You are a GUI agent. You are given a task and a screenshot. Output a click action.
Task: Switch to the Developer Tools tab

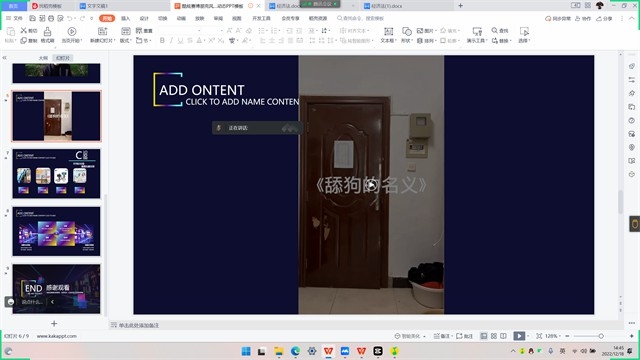[x=261, y=18]
